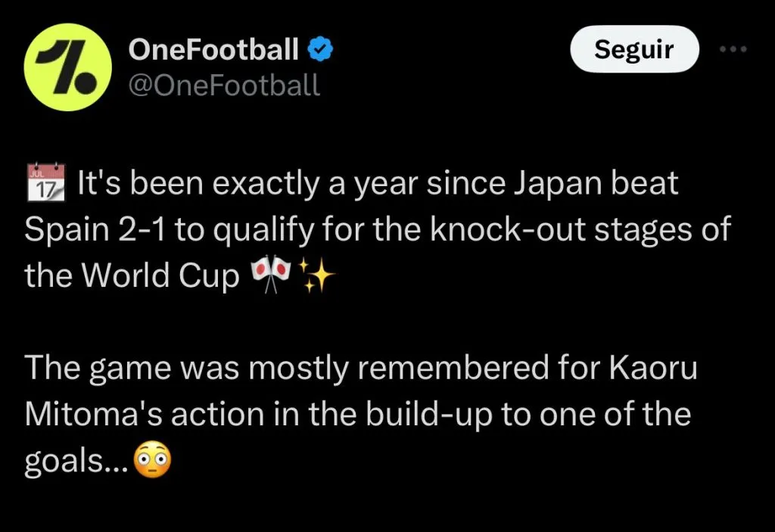Click the word "goals..." in the tweet

(76, 460)
